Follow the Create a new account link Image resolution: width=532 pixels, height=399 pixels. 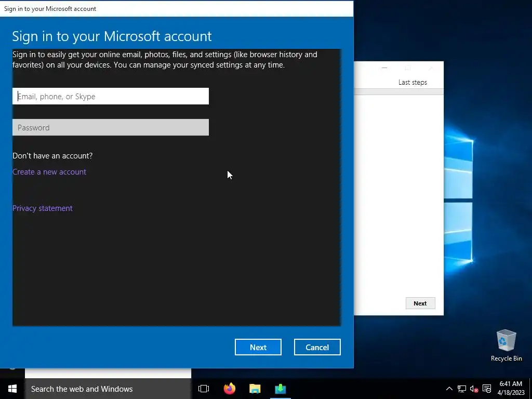coord(49,172)
